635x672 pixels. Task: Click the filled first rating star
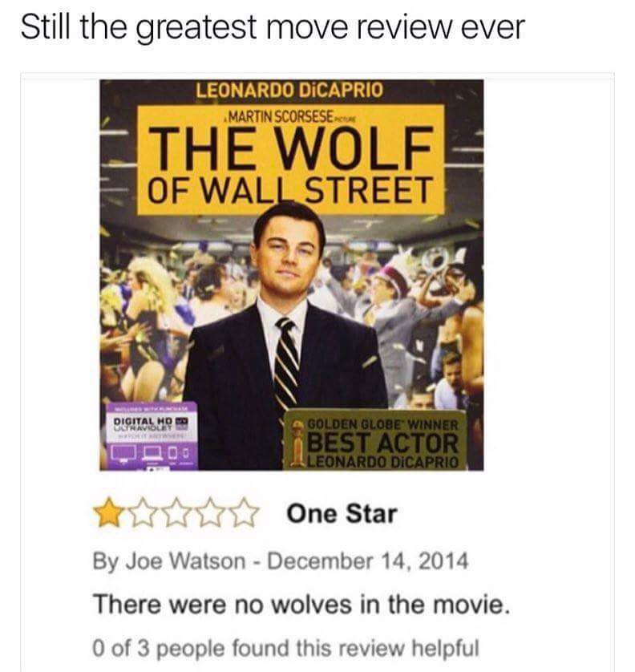[107, 513]
